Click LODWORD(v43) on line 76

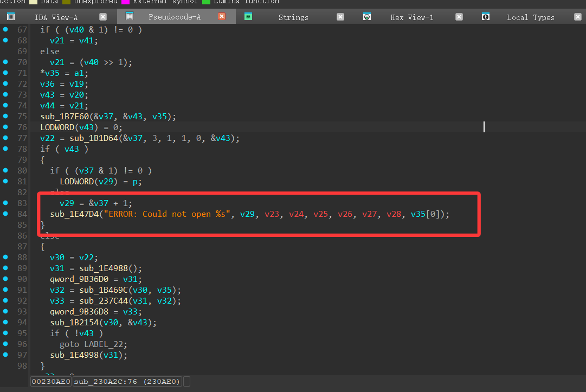tap(69, 127)
